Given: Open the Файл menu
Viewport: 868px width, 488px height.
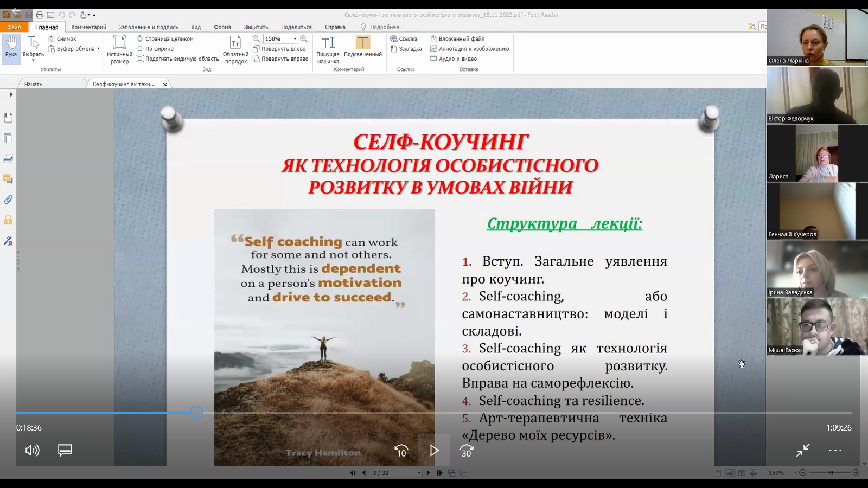Looking at the screenshot, I should point(14,27).
